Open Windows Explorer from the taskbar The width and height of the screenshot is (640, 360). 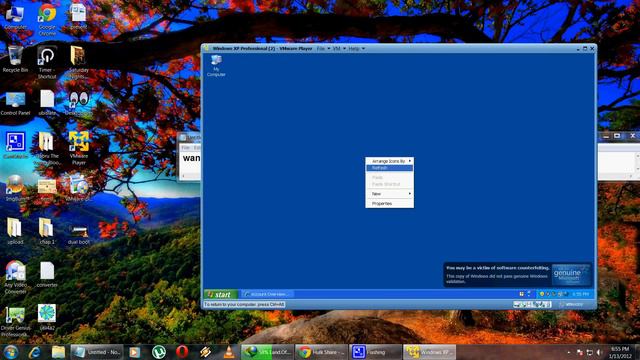pyautogui.click(x=58, y=352)
